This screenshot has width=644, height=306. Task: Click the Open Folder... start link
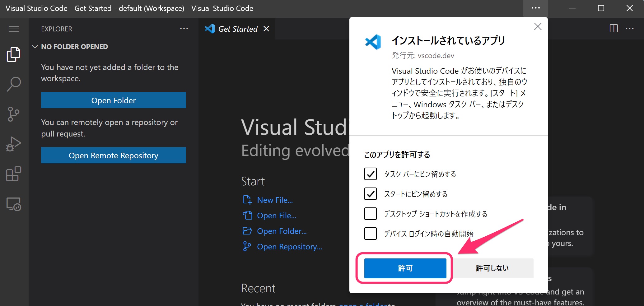coord(282,231)
